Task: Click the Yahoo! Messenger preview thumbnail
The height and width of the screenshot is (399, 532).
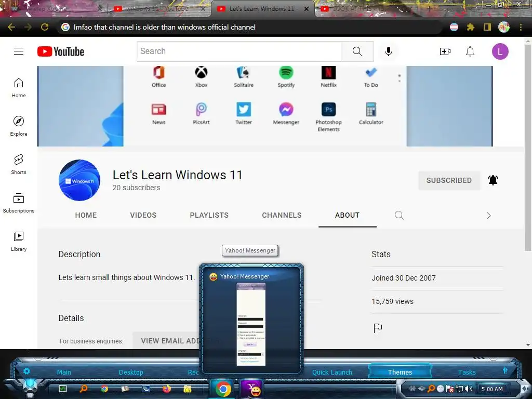Action: 251,324
